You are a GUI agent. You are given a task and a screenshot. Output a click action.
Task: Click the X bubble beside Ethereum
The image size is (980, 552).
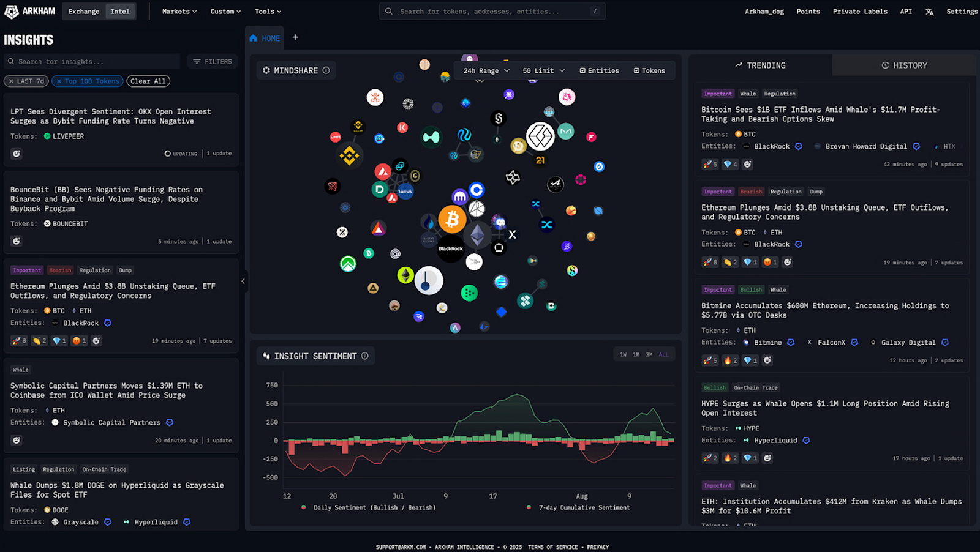(512, 234)
